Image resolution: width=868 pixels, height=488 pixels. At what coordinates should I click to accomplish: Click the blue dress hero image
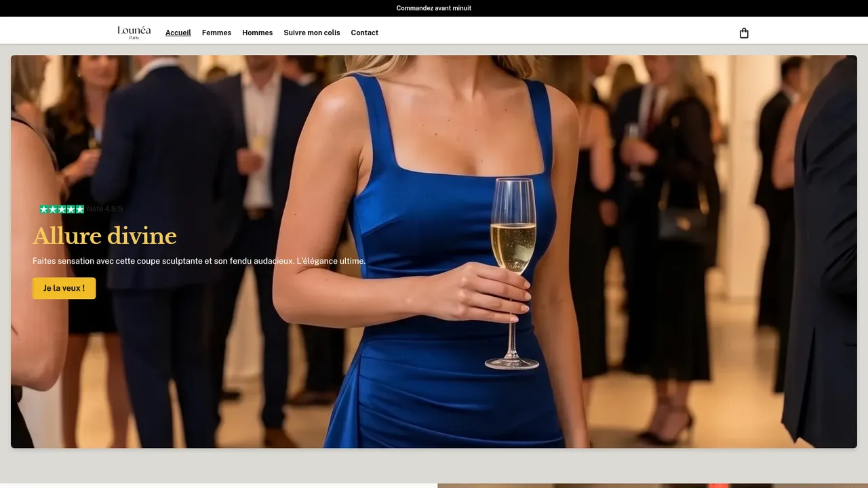point(434,251)
